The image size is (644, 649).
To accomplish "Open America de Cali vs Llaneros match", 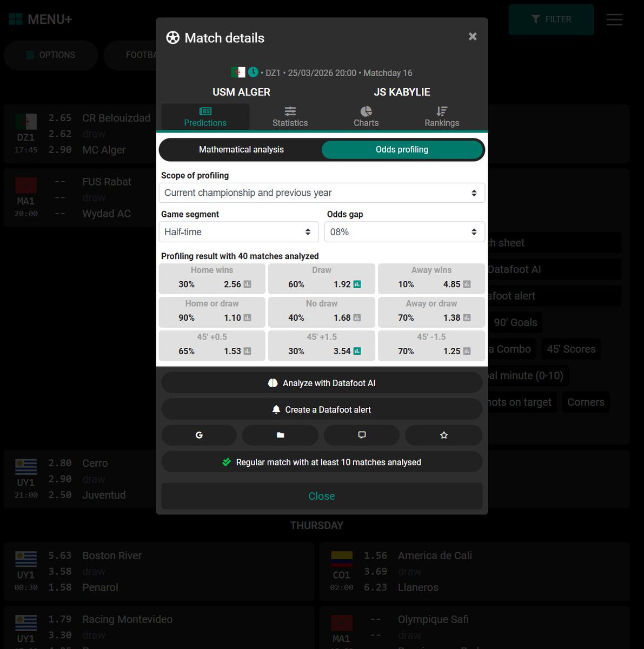I will 474,572.
